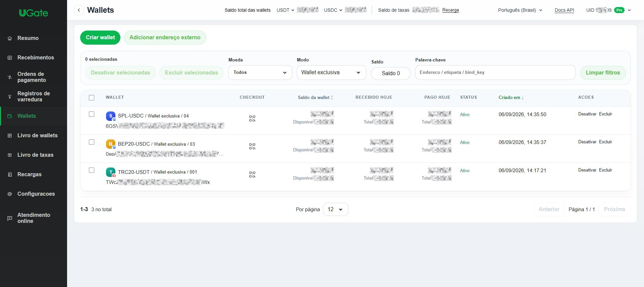Screen dimensions: 644x287
Task: Open Ordens de pagamento page
Action: pyautogui.click(x=34, y=77)
